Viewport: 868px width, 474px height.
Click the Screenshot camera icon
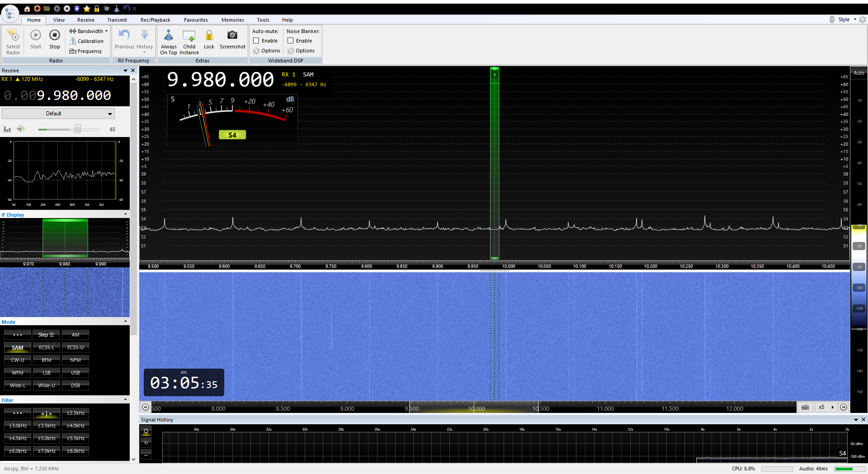[x=232, y=35]
